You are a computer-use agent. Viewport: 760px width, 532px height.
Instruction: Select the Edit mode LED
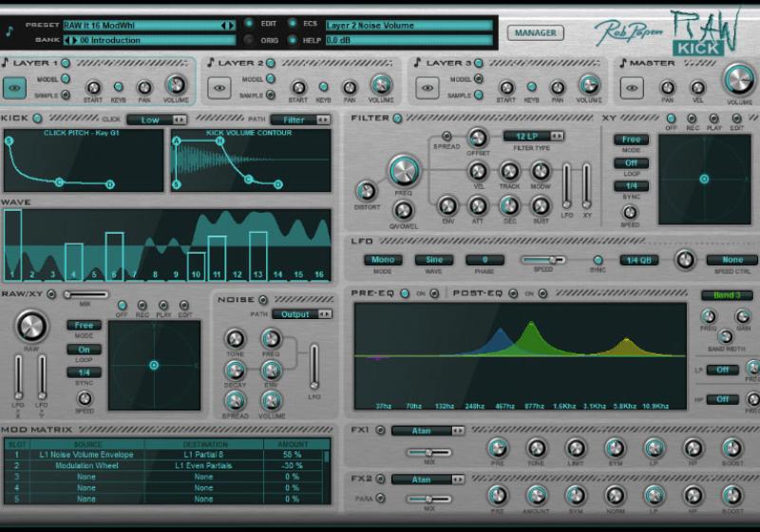[249, 23]
